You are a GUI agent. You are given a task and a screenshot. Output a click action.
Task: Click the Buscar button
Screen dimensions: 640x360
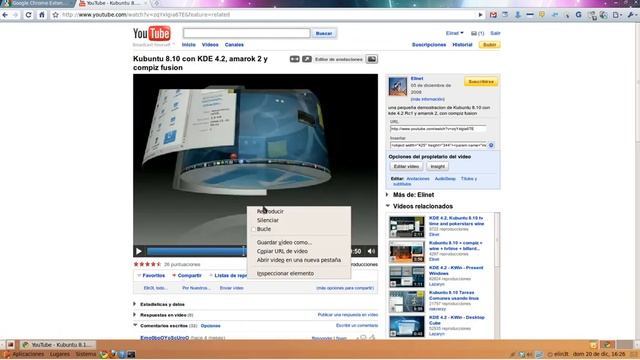tap(324, 33)
